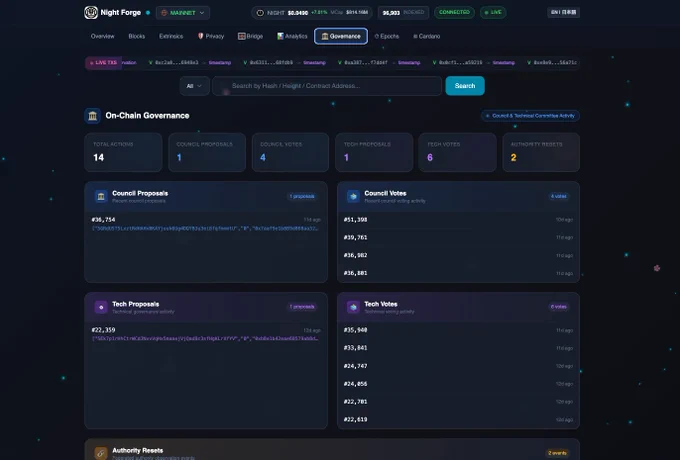This screenshot has width=680, height=460.
Task: Click the Tech Proposals stat card showing 1
Action: coord(374,152)
